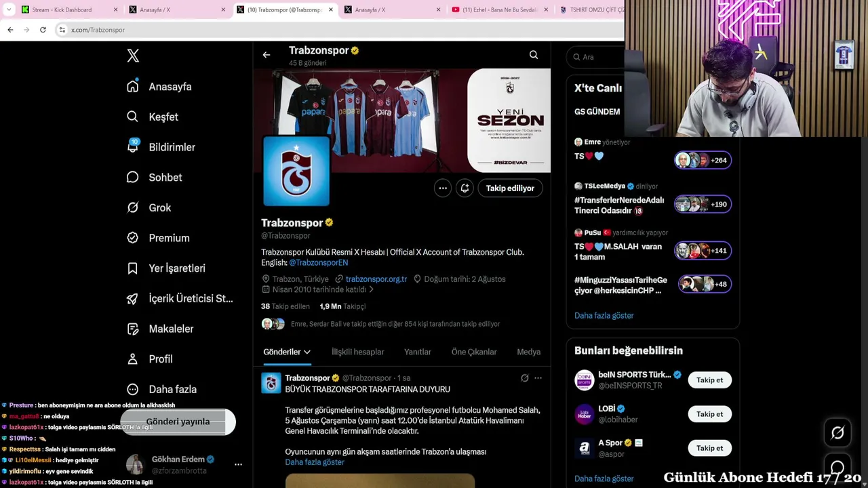Screen dimensions: 868x488
Task: Click Grok icon on Trabzonspor post
Action: [524, 378]
